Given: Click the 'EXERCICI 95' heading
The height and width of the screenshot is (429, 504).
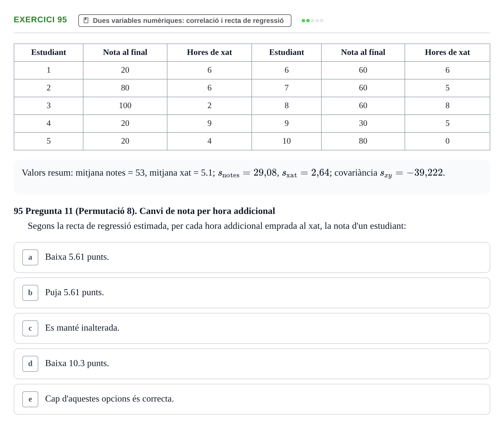Looking at the screenshot, I should click(40, 20).
